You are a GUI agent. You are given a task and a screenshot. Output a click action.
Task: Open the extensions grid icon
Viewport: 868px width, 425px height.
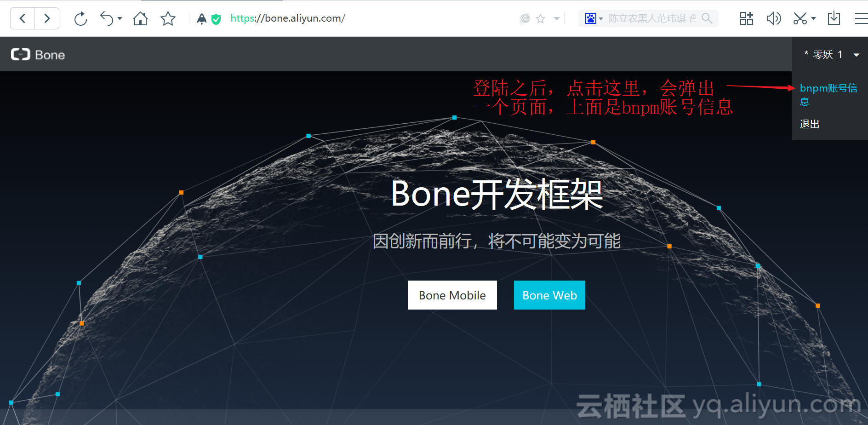(x=746, y=18)
